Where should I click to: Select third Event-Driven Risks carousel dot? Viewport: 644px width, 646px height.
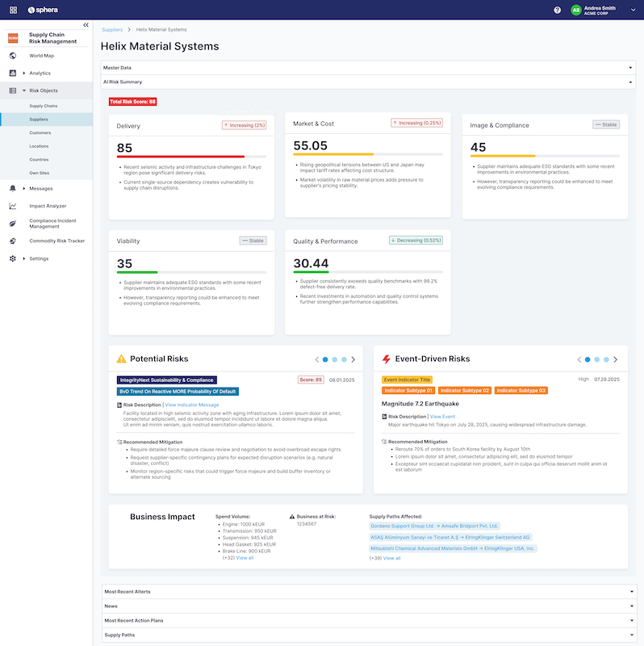[607, 359]
